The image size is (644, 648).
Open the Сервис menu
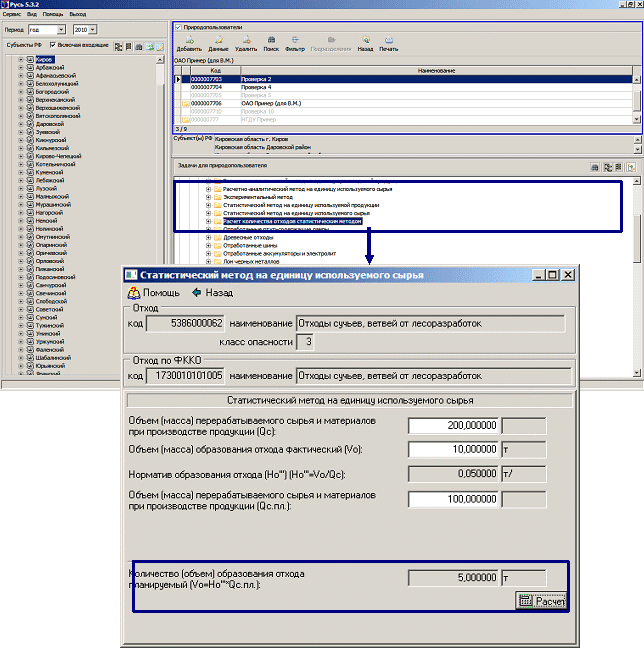coord(12,15)
